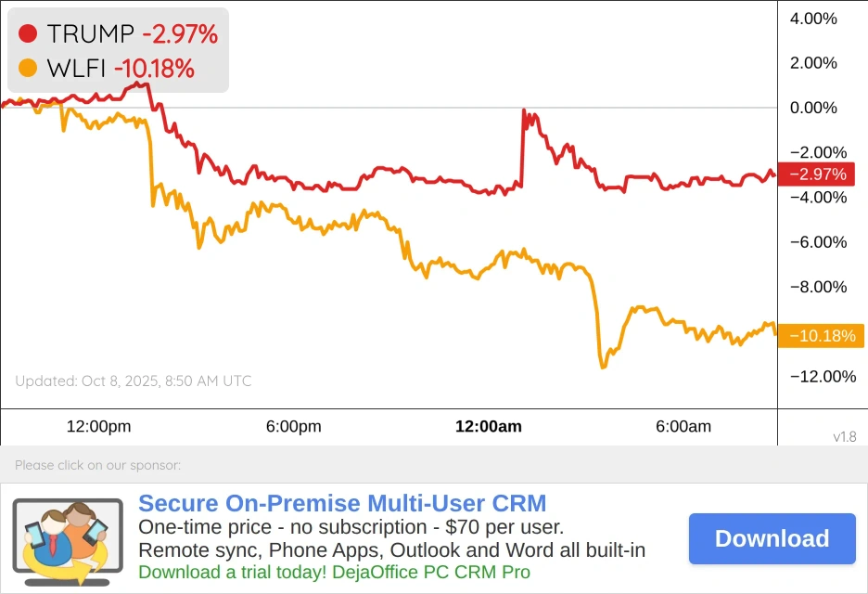Click the orange -10.18% price tag

click(821, 336)
